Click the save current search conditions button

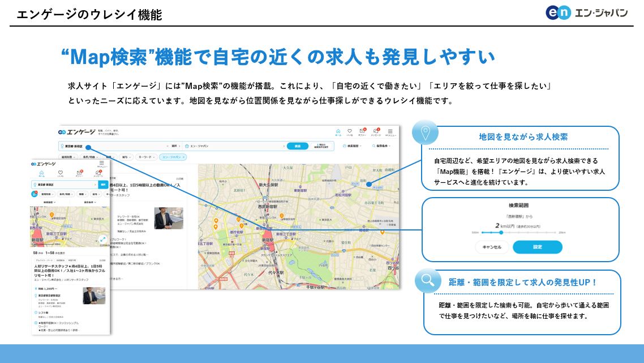click(321, 146)
